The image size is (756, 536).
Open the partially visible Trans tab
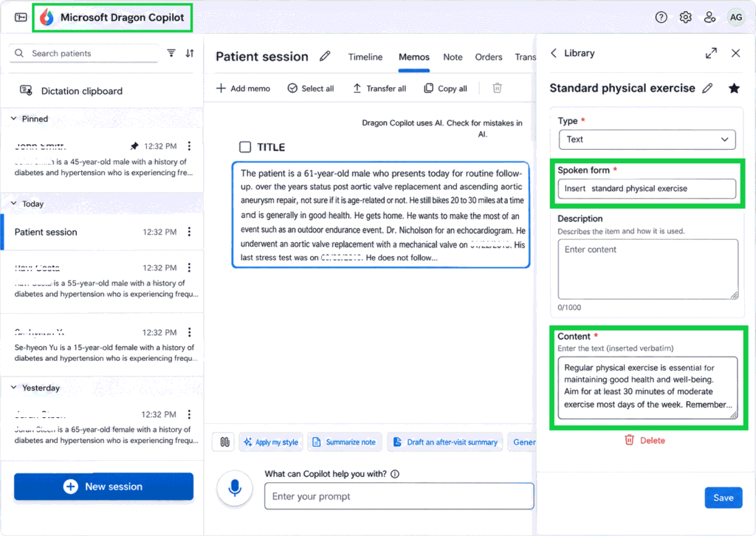click(525, 57)
